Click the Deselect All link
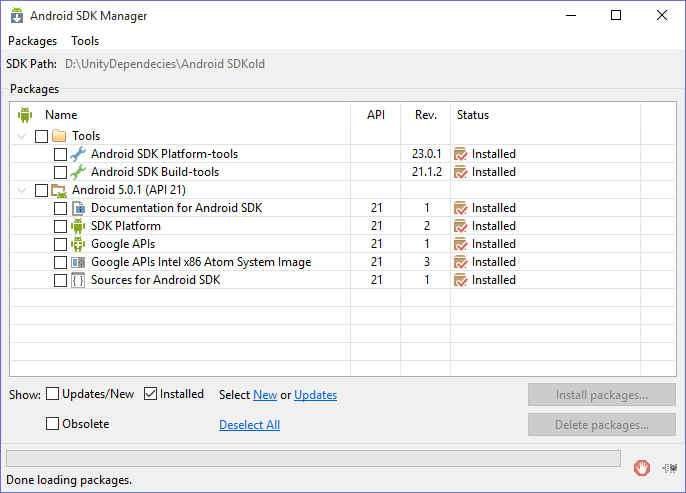686x493 pixels. click(x=249, y=425)
